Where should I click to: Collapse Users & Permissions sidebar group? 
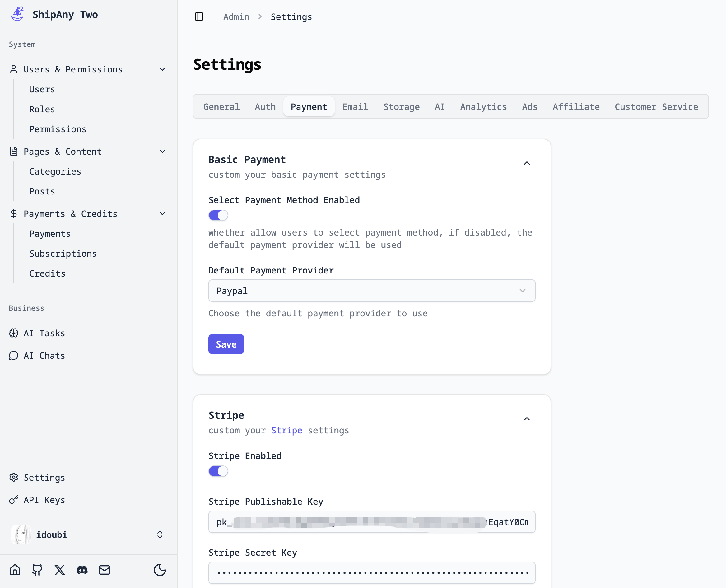click(x=162, y=69)
